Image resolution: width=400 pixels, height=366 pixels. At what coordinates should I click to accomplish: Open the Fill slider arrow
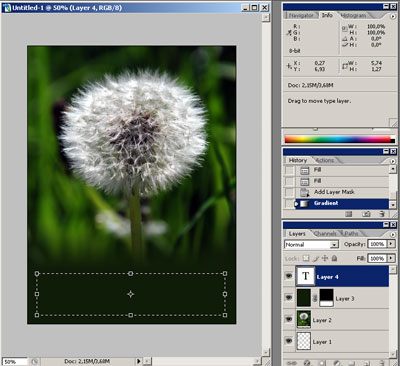pyautogui.click(x=391, y=258)
